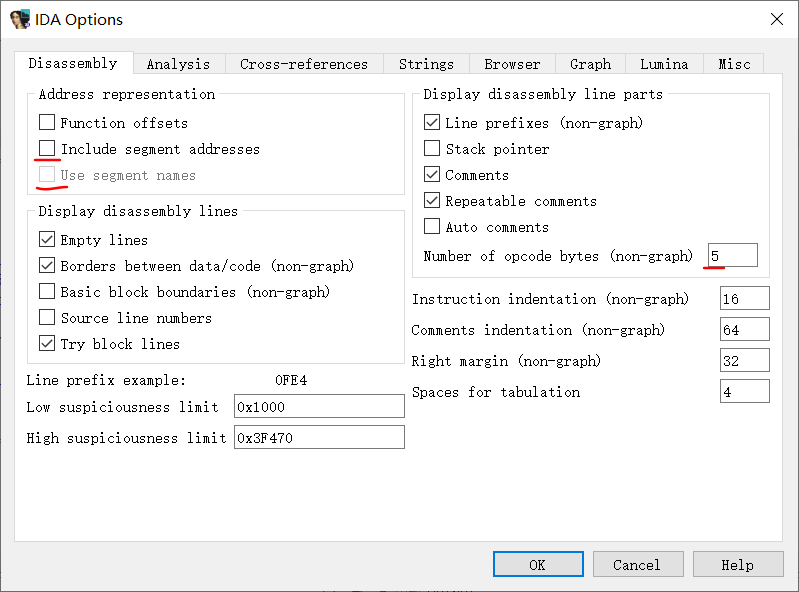The height and width of the screenshot is (592, 799).
Task: Disable the Empty lines checkbox
Action: click(47, 240)
